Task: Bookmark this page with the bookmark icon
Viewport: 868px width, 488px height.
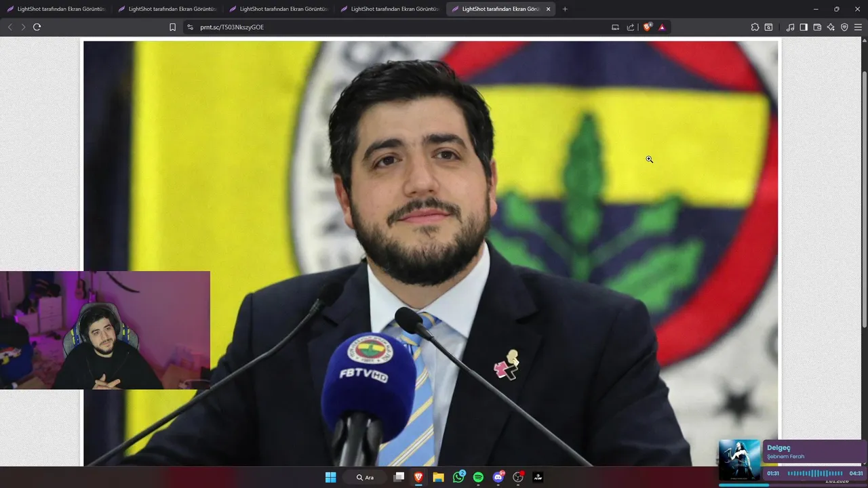Action: (x=172, y=27)
